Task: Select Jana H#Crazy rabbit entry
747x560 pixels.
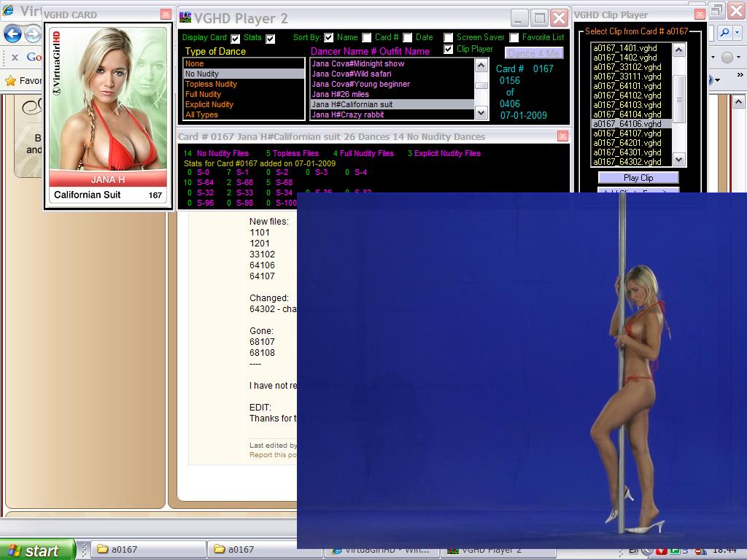Action: tap(392, 114)
